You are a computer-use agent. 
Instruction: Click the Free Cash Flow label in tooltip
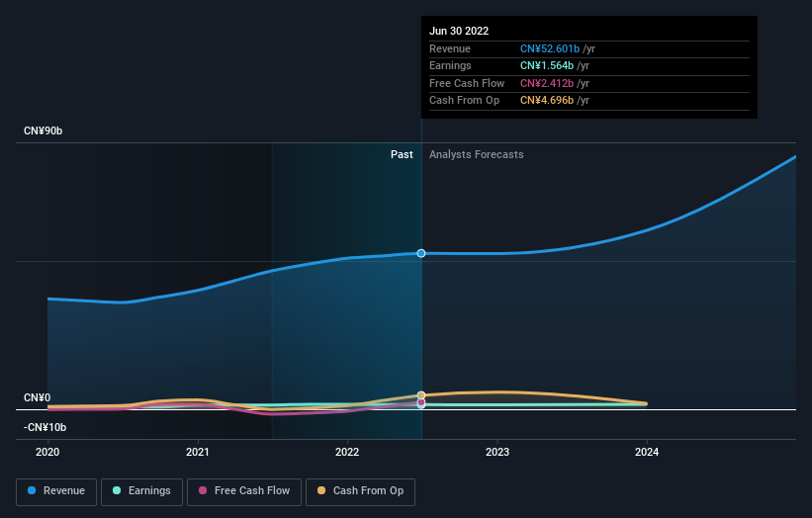coord(467,83)
